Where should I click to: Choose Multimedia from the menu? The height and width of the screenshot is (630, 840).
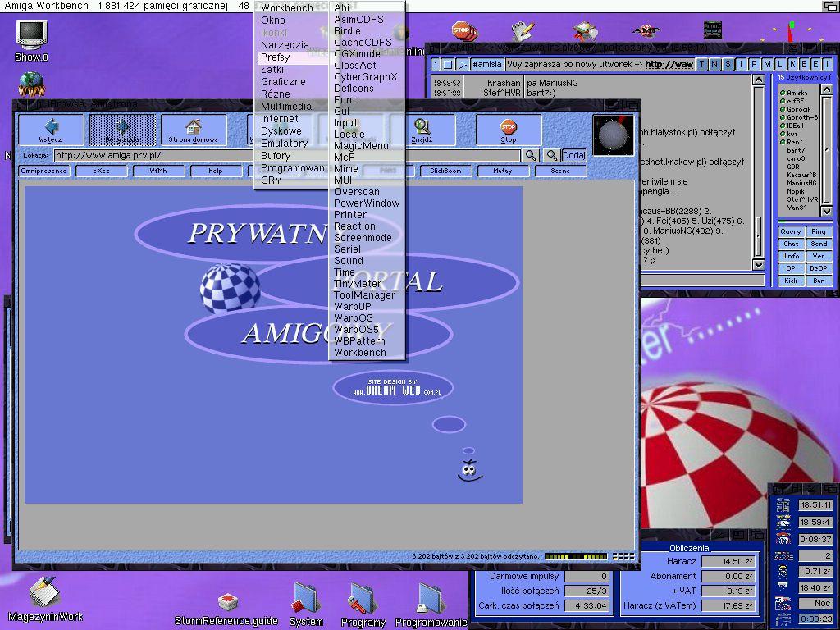286,106
